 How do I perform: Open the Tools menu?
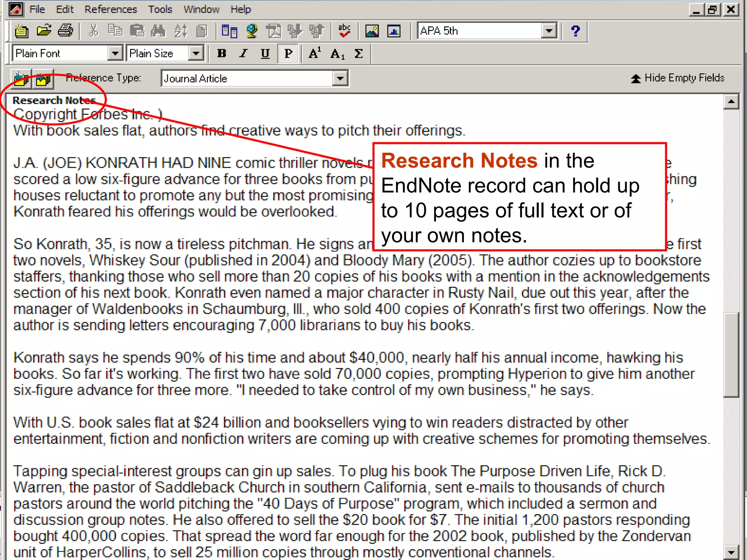click(x=160, y=9)
